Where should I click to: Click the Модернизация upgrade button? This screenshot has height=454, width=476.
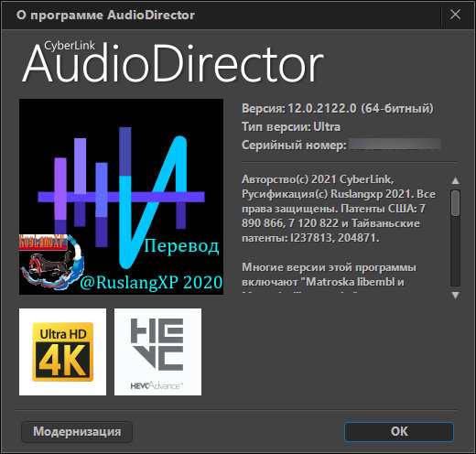77,431
